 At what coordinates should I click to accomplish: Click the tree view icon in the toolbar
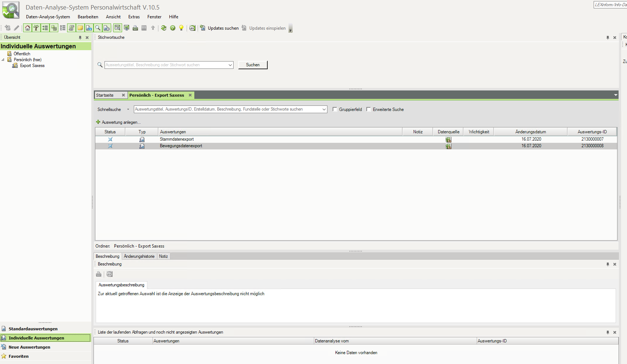(36, 28)
